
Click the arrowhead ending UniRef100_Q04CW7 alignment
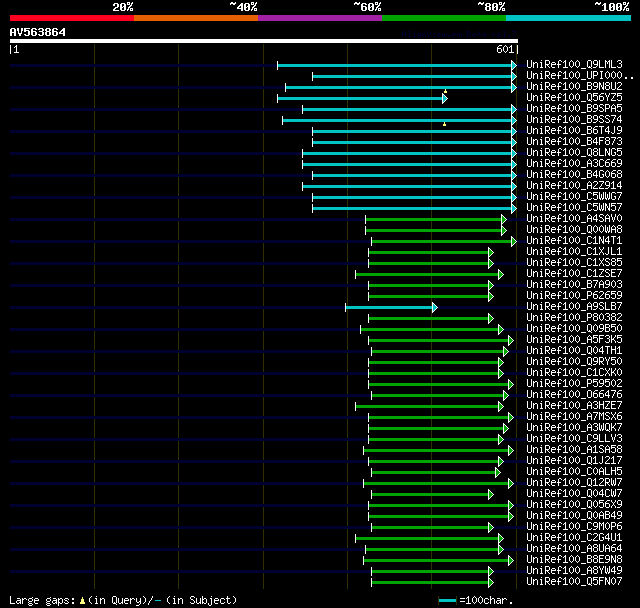[491, 495]
